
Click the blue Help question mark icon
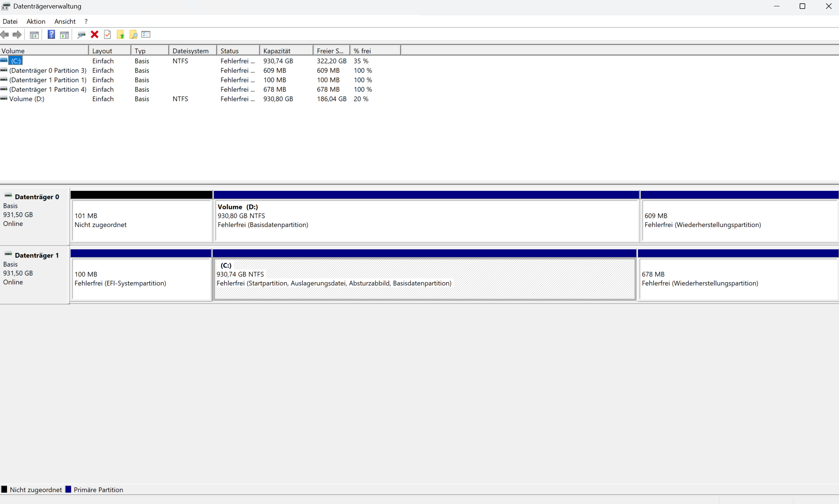click(51, 35)
